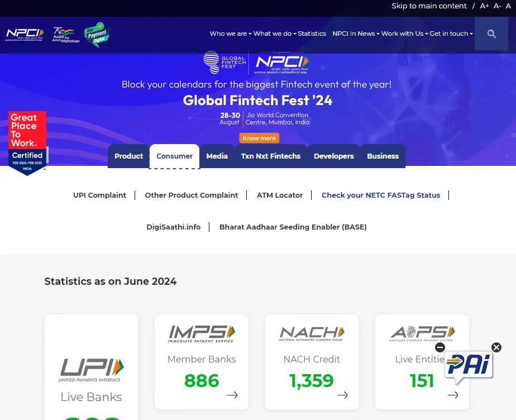Image resolution: width=516 pixels, height=420 pixels.
Task: Select the Consumer tab
Action: coord(174,156)
